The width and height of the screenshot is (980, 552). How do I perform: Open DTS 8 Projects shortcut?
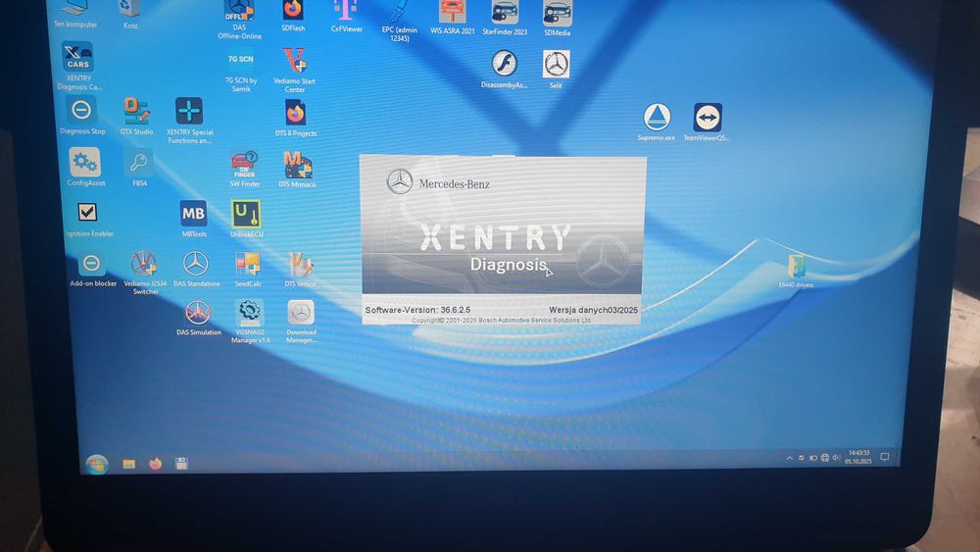click(x=296, y=117)
